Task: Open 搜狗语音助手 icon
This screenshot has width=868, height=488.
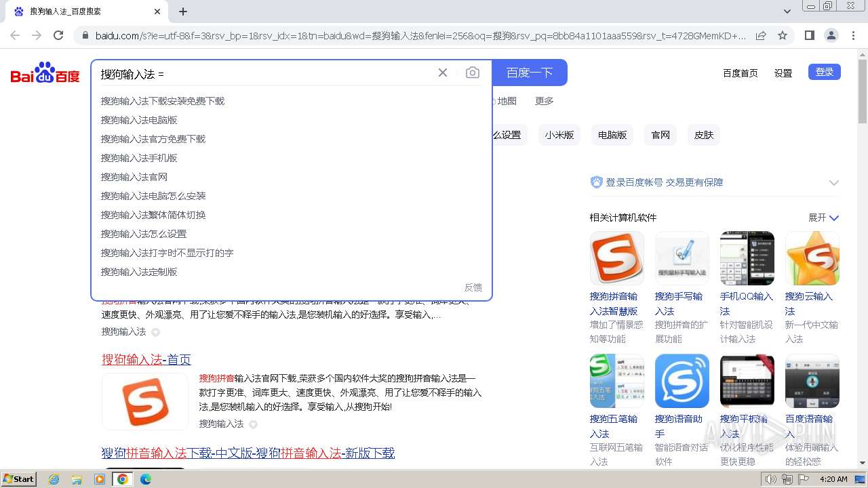Action: point(682,381)
